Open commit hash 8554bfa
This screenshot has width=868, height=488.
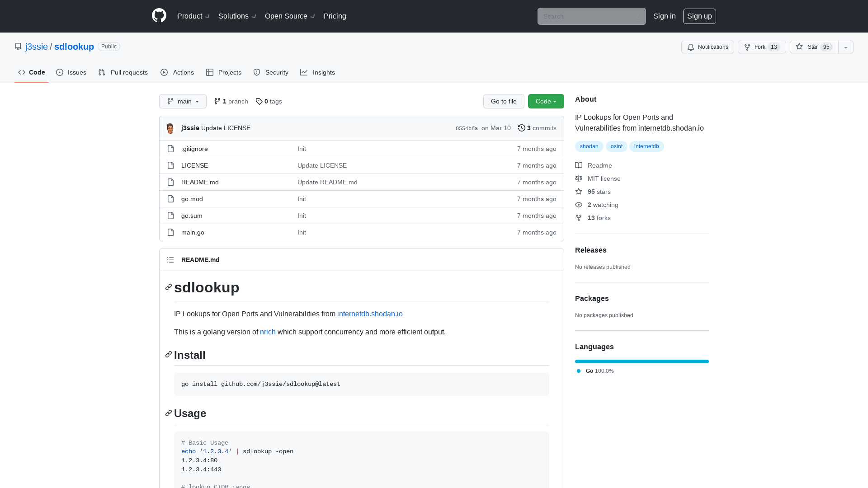tap(467, 128)
